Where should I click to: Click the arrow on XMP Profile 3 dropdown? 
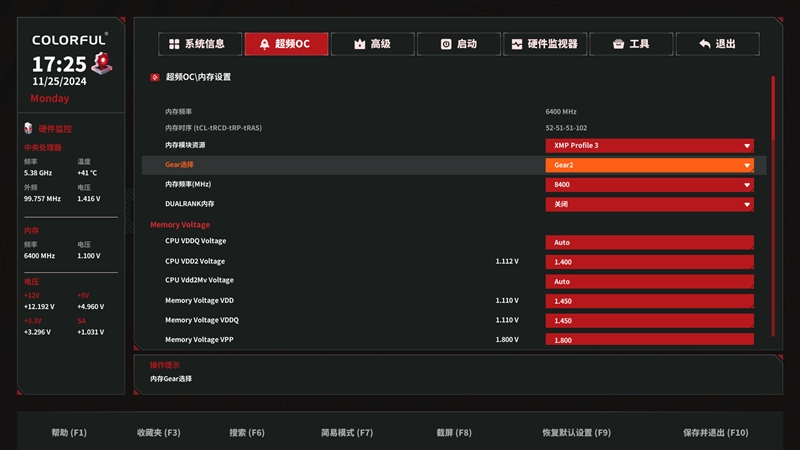(746, 146)
